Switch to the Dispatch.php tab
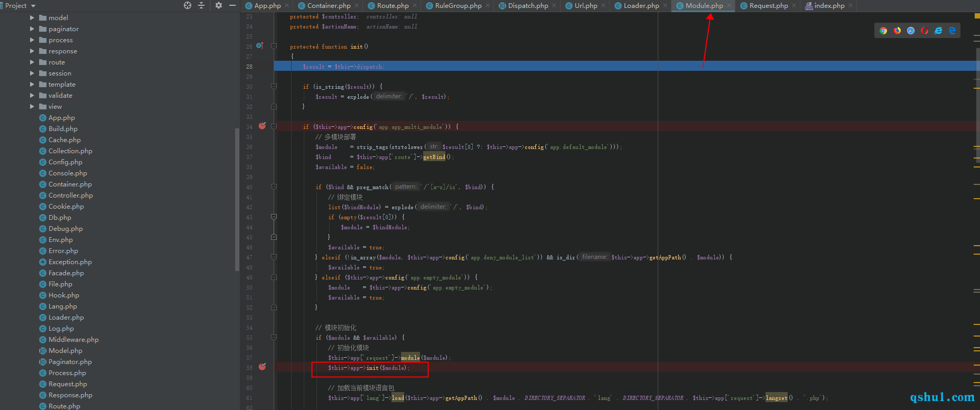 (528, 6)
